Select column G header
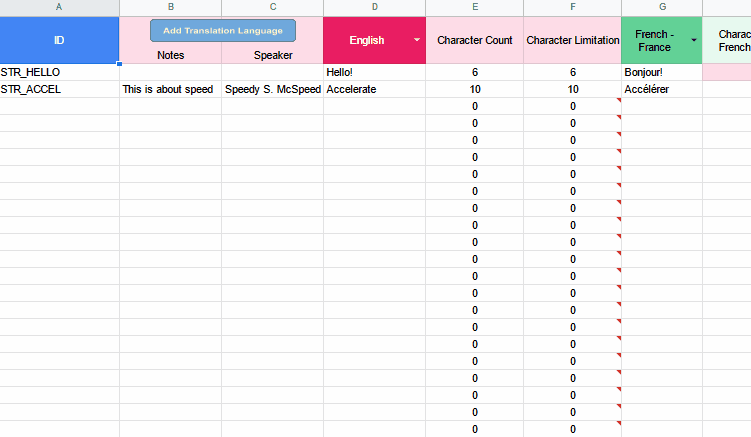Viewport: 751px width, 437px height. click(x=661, y=7)
